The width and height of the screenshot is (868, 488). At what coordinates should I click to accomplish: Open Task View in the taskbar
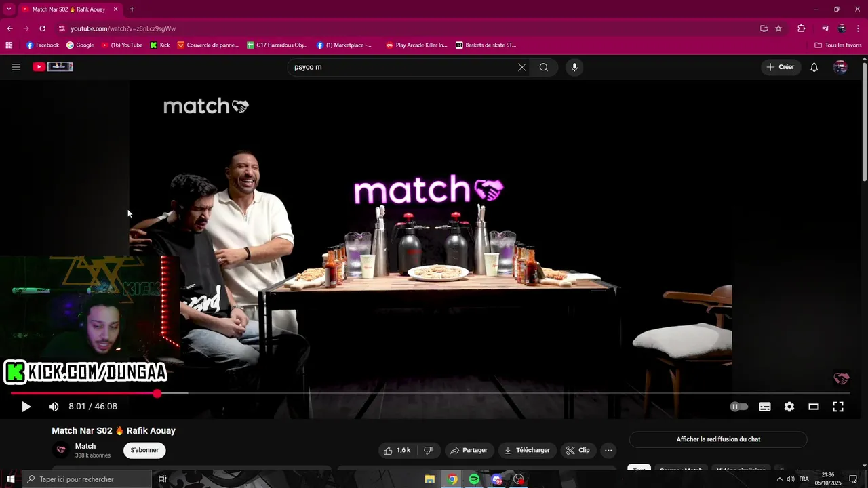point(163,479)
